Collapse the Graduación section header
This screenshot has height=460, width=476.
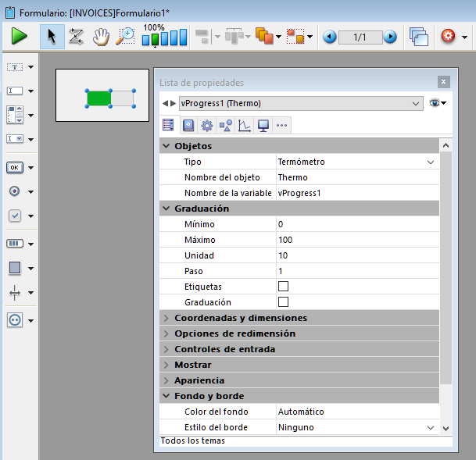tap(166, 209)
